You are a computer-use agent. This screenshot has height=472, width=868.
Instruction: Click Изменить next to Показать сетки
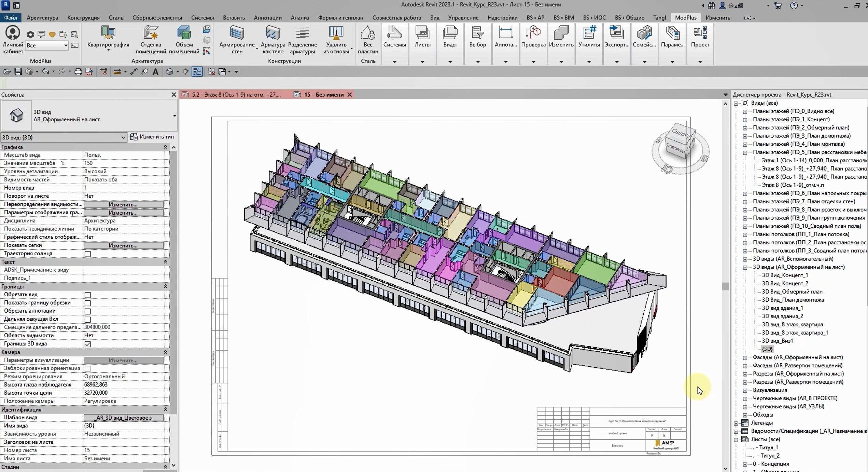(123, 245)
